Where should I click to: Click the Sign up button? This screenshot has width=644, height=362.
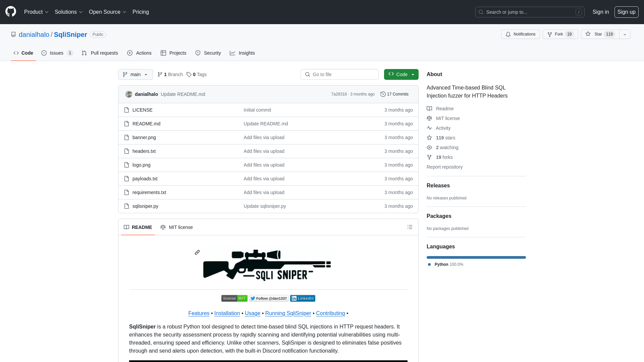[626, 12]
